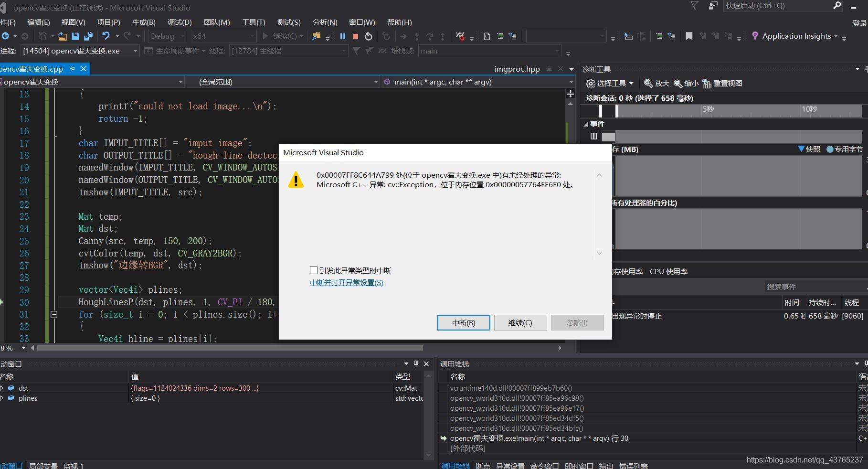Open the Debug configuration dropdown

(x=168, y=36)
